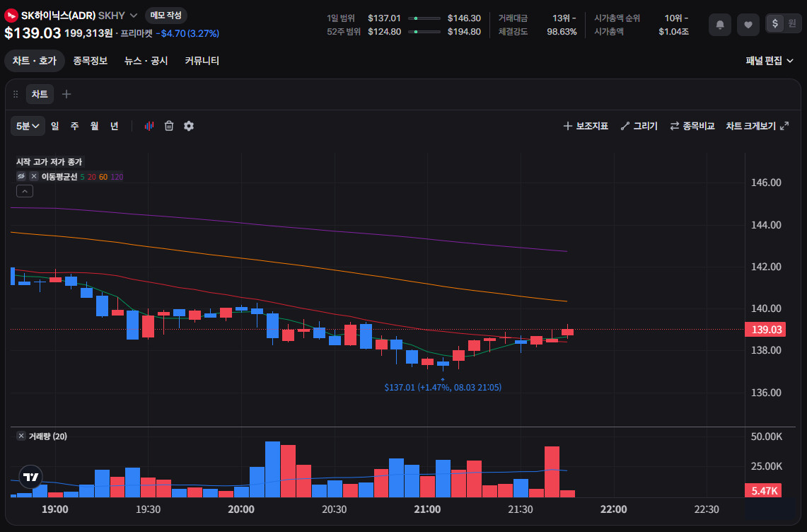The height and width of the screenshot is (532, 807).
Task: Click the trash icon to clear chart
Action: point(169,126)
